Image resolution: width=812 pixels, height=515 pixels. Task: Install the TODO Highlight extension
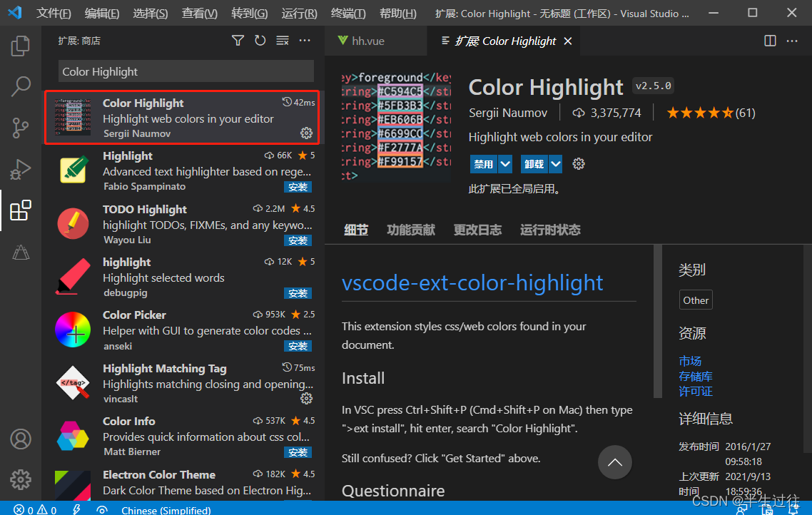pyautogui.click(x=298, y=240)
